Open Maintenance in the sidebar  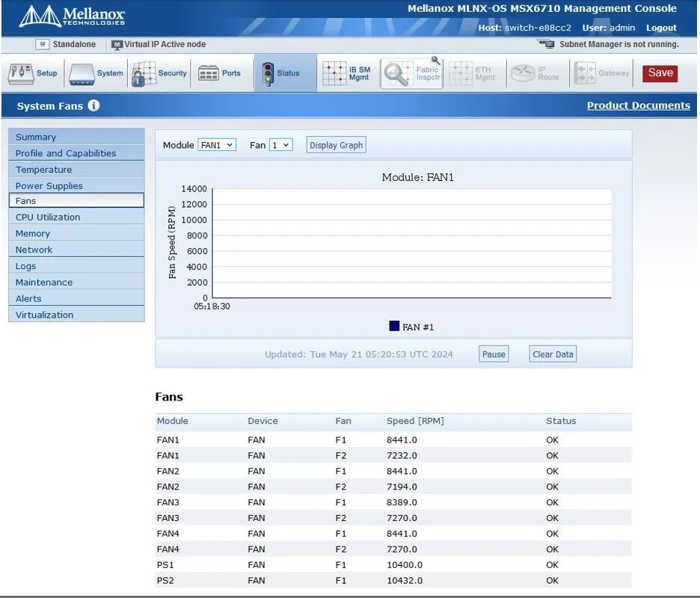76,282
